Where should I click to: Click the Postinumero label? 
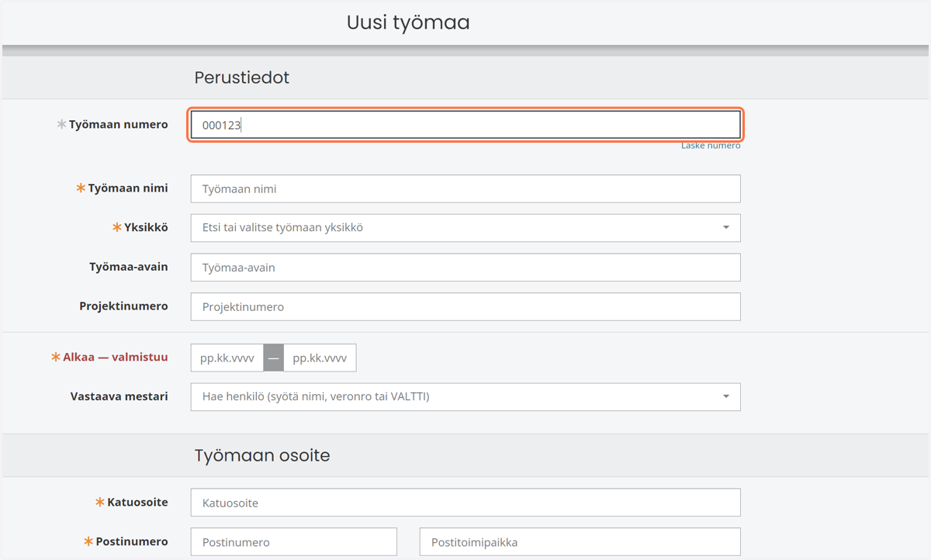point(132,541)
